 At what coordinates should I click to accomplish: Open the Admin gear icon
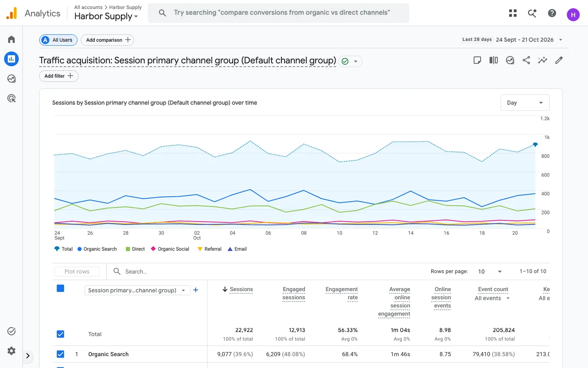[x=11, y=351]
